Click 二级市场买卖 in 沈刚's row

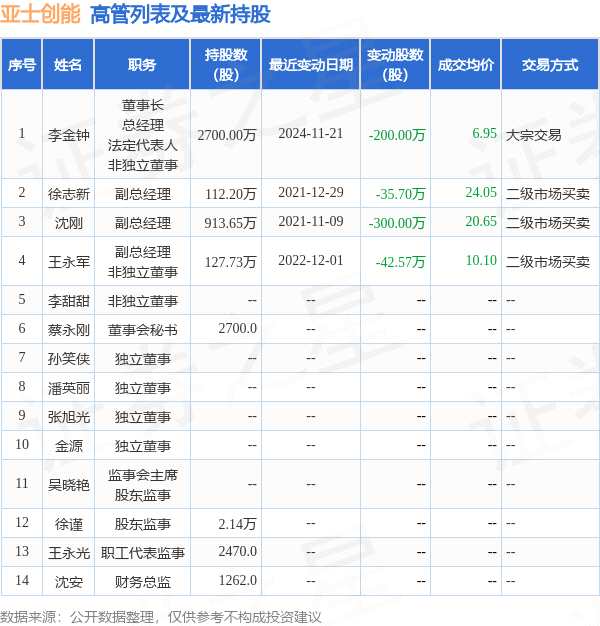[x=548, y=223]
